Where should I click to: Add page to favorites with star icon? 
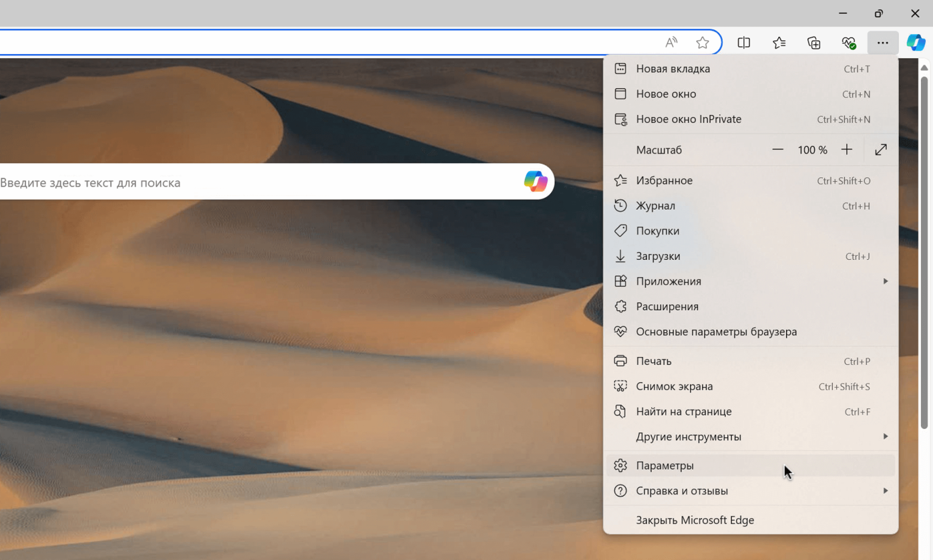(703, 43)
